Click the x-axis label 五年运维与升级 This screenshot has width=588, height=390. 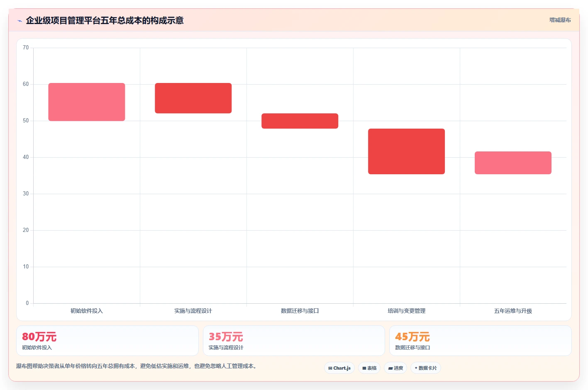click(x=513, y=311)
